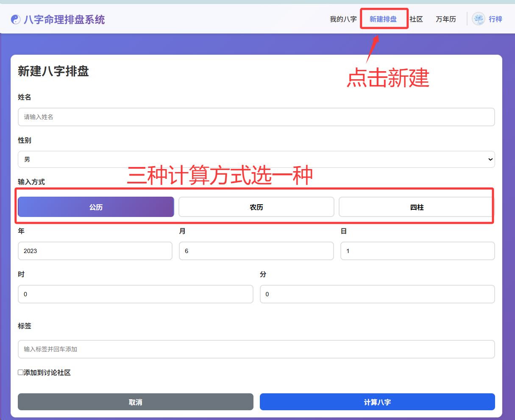The height and width of the screenshot is (420, 515).
Task: Click the 日 field showing 1
Action: pyautogui.click(x=417, y=251)
